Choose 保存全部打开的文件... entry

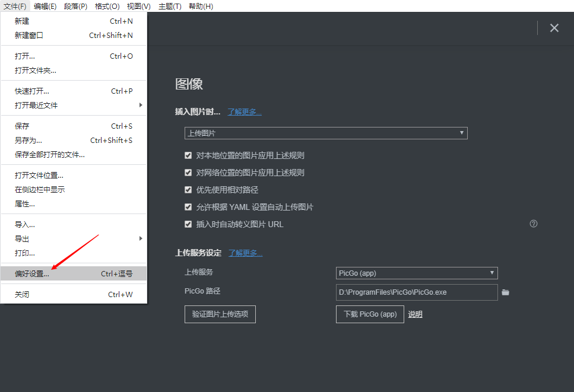click(74, 155)
